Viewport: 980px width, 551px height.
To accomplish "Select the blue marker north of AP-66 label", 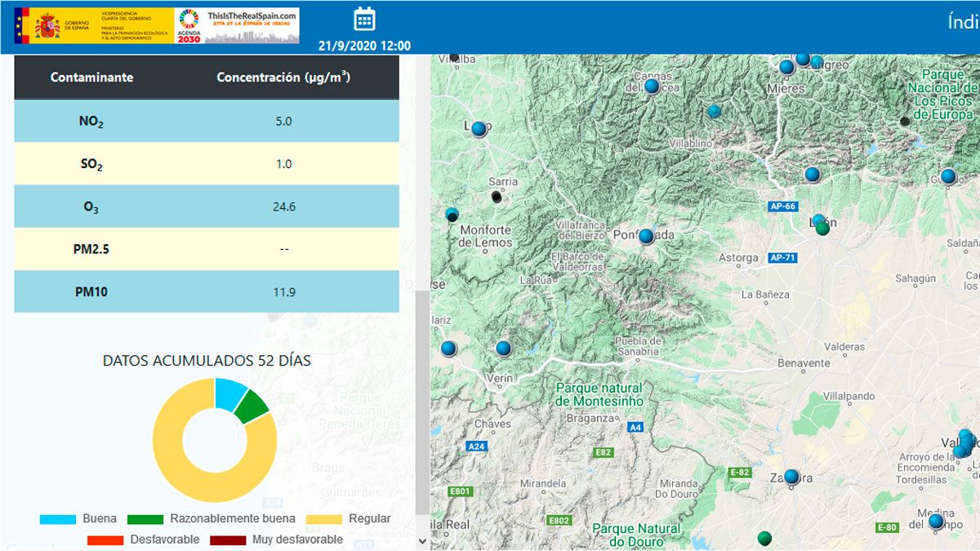I will tap(812, 175).
